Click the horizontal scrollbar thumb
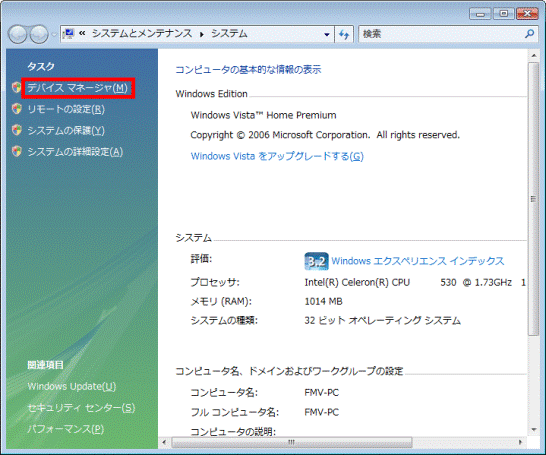 (x=292, y=442)
